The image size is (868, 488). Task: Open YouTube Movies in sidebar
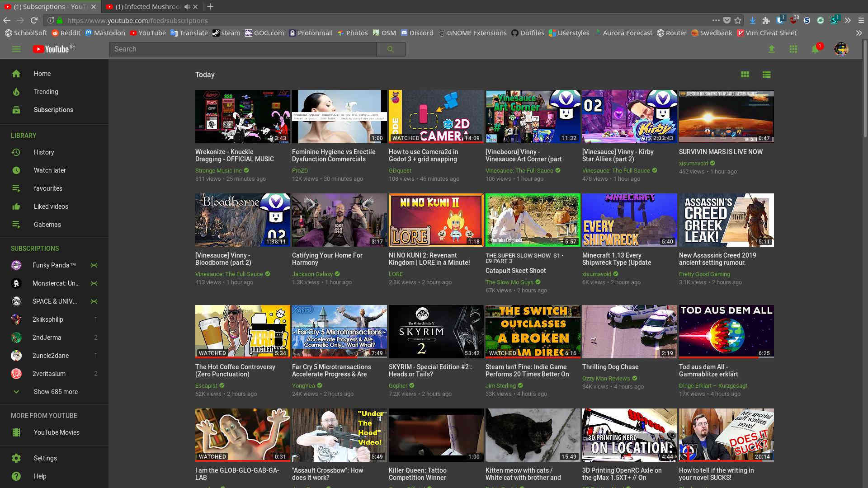point(54,432)
